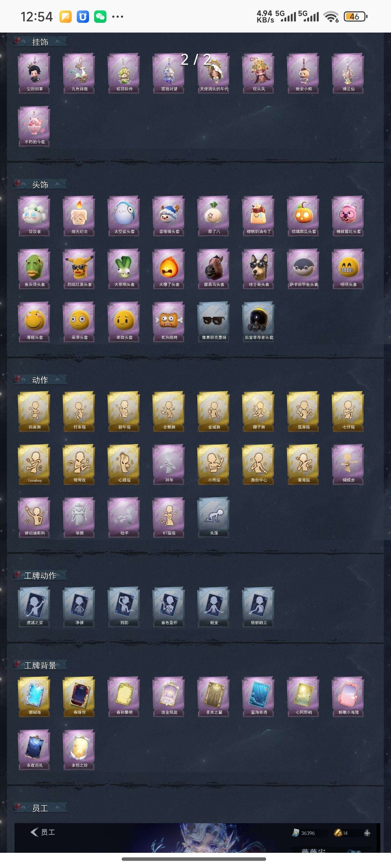Open the 后室幸存者头套 gas mask item
Screen dimensions: 391x868
tap(258, 322)
